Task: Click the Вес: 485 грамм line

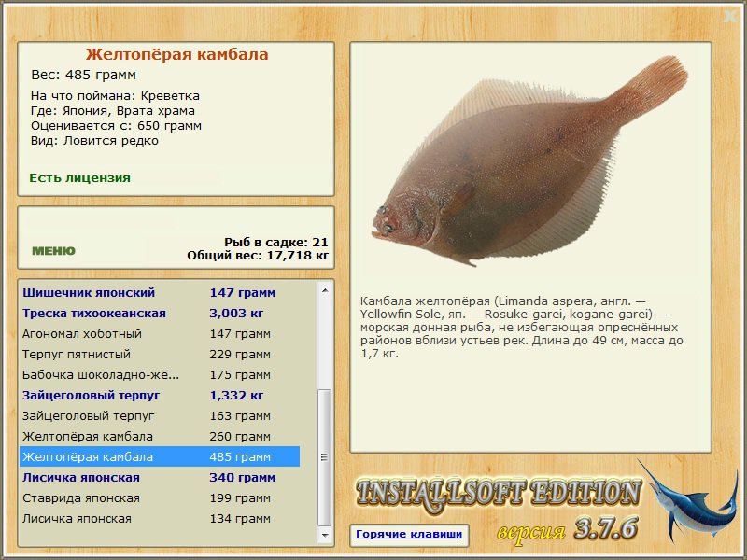Action: [84, 75]
